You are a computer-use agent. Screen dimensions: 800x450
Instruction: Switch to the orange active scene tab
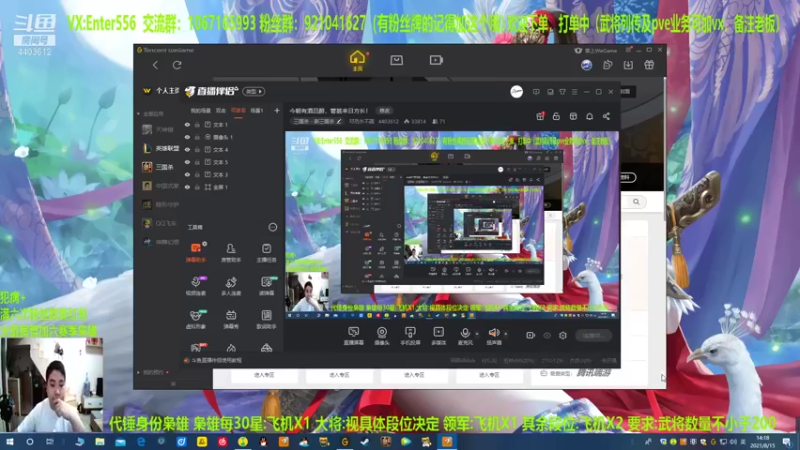238,110
